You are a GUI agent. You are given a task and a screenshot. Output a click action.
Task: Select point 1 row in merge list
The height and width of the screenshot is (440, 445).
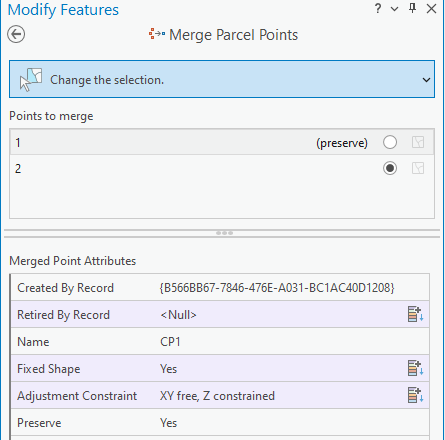pyautogui.click(x=222, y=142)
